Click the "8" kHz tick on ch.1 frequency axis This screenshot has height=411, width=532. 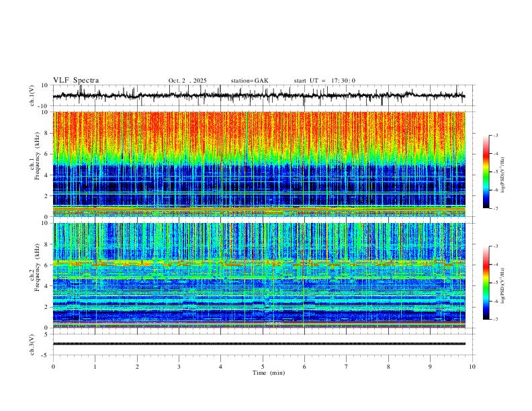pyautogui.click(x=47, y=133)
